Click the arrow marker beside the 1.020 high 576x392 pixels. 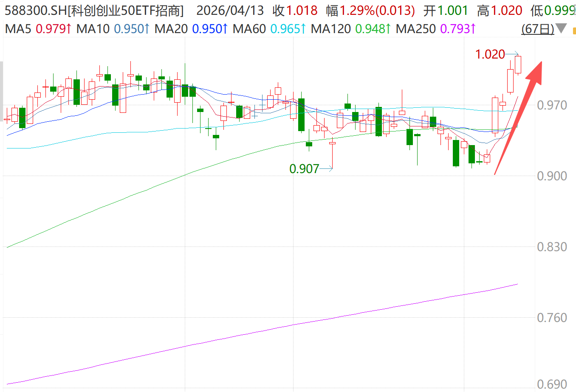[513, 53]
